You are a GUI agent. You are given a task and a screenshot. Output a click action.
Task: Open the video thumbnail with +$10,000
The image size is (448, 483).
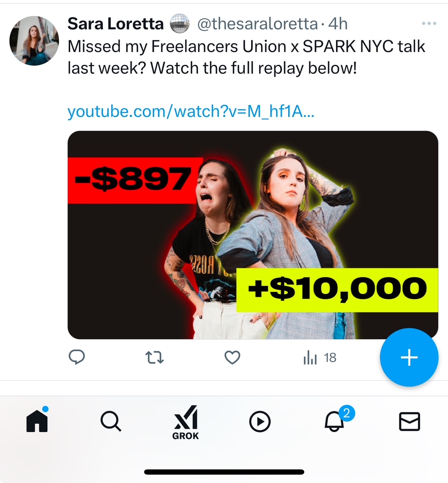pyautogui.click(x=253, y=235)
